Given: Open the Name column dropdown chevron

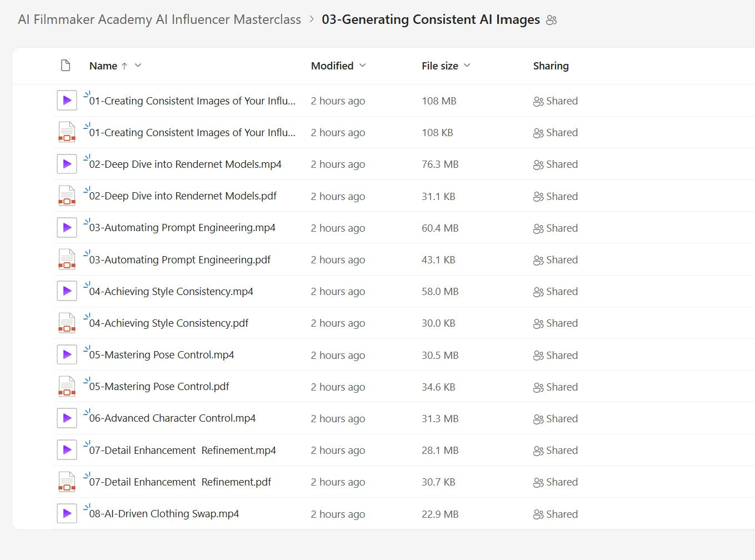Looking at the screenshot, I should click(138, 66).
